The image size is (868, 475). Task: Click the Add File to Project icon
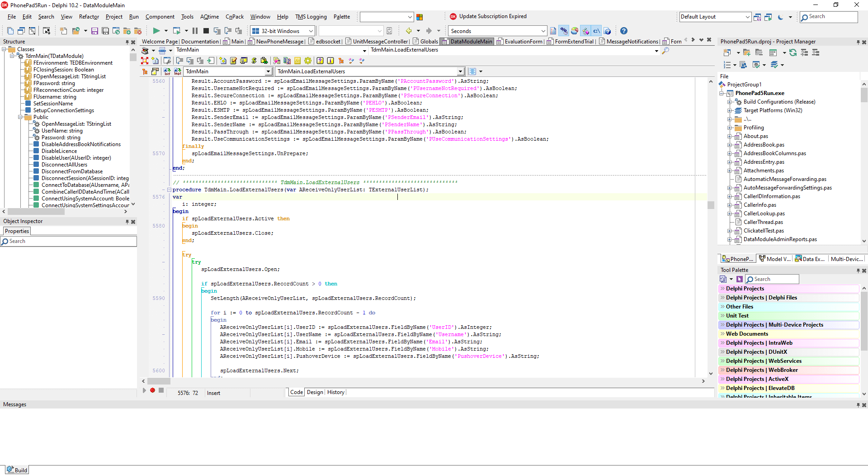coord(127,31)
